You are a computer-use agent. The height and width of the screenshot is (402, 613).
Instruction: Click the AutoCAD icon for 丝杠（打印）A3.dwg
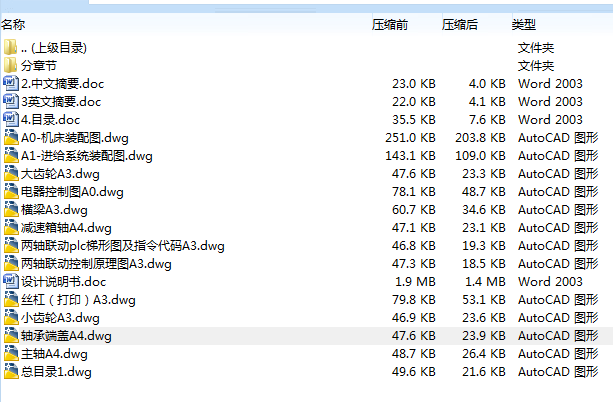(x=11, y=299)
